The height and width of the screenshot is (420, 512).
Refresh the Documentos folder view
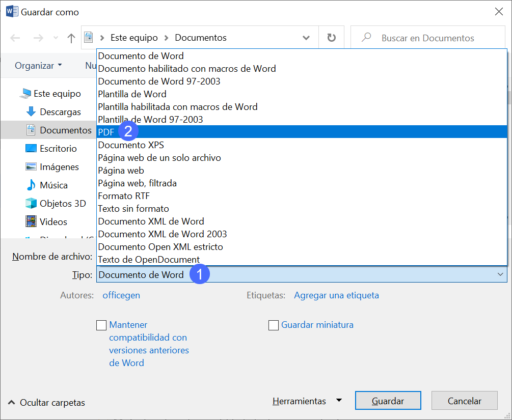(332, 38)
